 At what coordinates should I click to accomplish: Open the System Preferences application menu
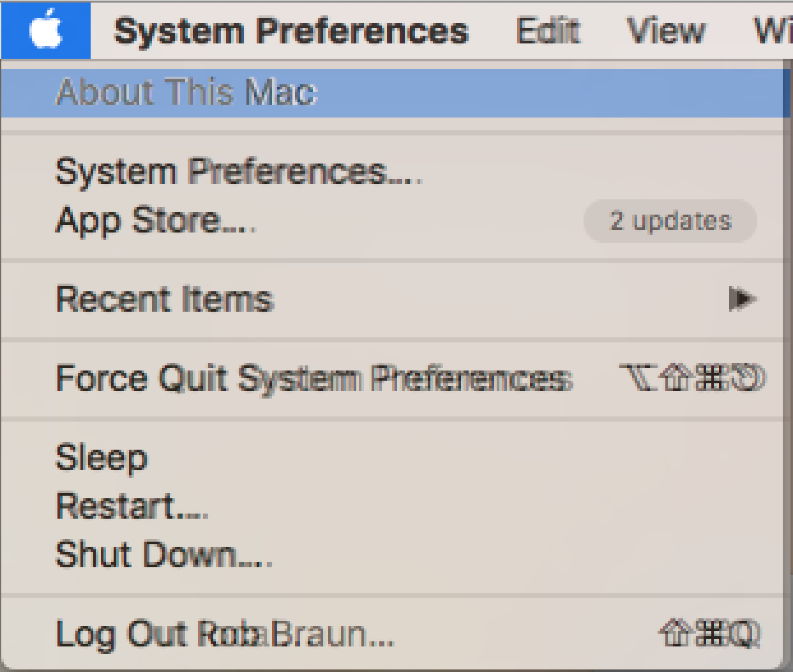coord(291,31)
